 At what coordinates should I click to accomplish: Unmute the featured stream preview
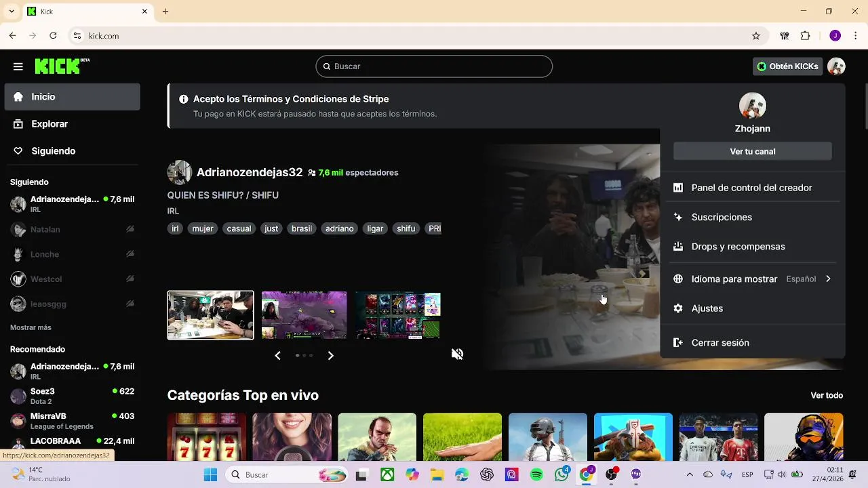[x=458, y=354]
